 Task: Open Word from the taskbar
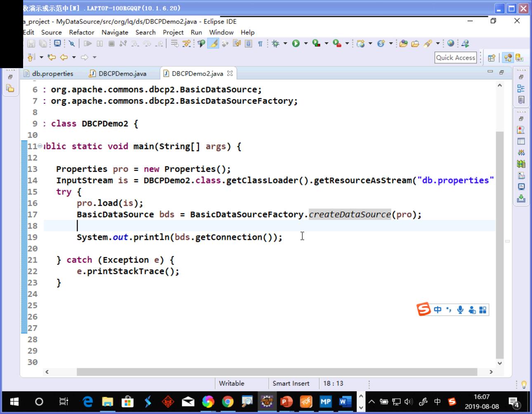(x=345, y=402)
